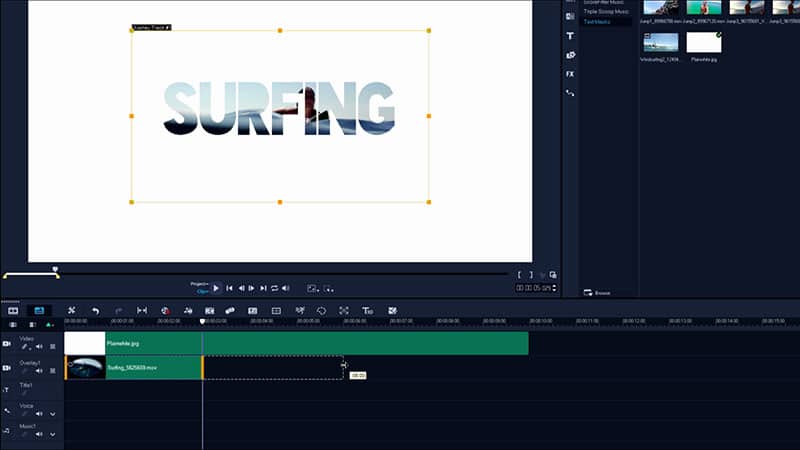This screenshot has height=450, width=800.
Task: Click the Video track camera icon
Action: tap(7, 344)
